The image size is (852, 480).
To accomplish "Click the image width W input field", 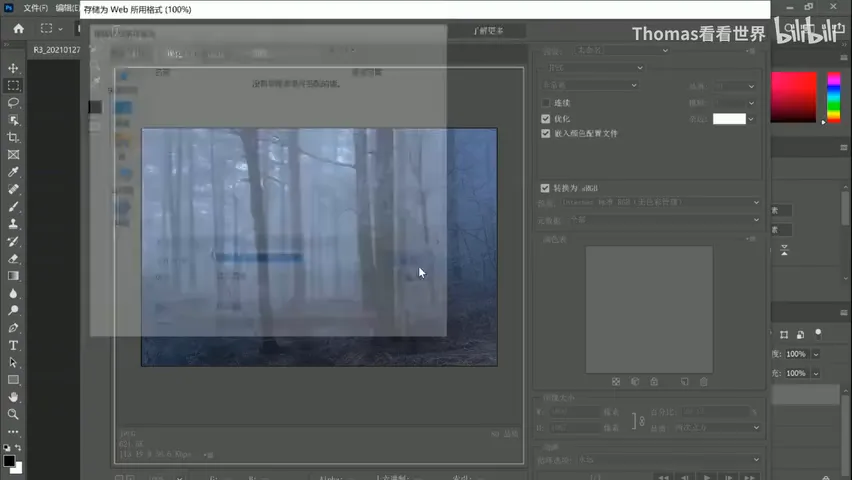I will tap(575, 412).
